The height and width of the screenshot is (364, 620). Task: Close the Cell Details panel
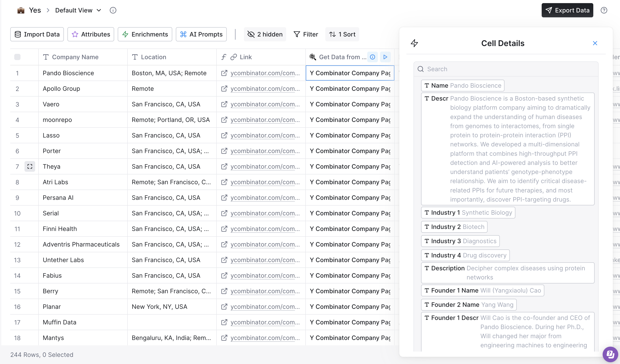tap(595, 43)
